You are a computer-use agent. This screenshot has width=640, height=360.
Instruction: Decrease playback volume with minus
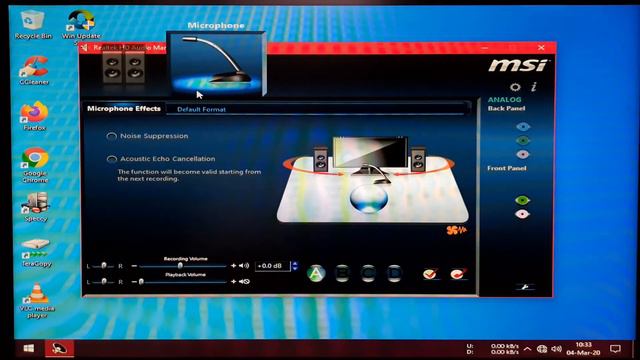(134, 282)
